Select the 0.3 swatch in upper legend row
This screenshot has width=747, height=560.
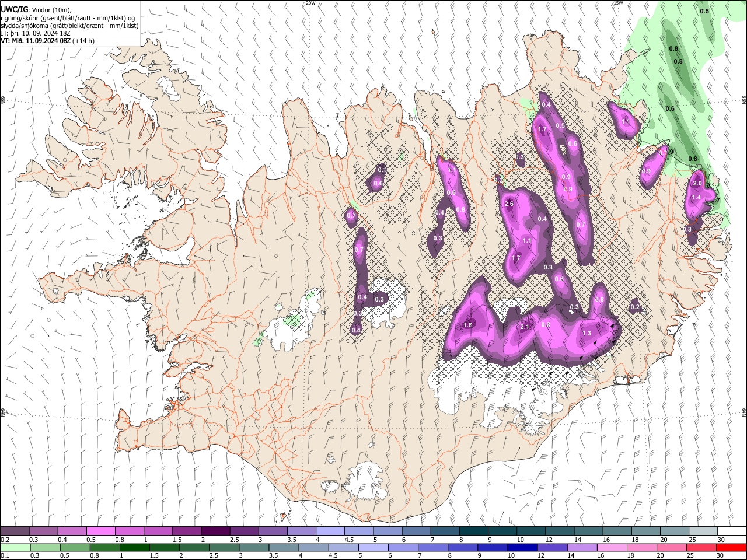(x=43, y=531)
